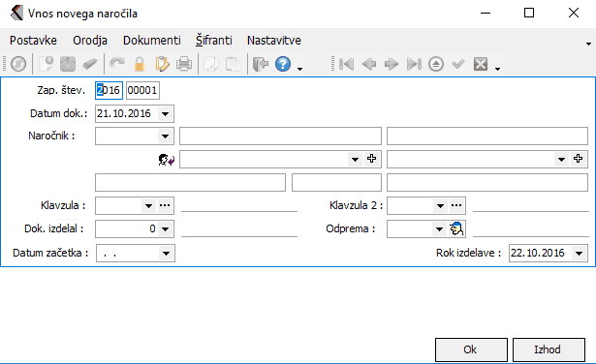This screenshot has height=364, width=596.
Task: Click the clipboard with pencil icon
Action: [x=162, y=64]
